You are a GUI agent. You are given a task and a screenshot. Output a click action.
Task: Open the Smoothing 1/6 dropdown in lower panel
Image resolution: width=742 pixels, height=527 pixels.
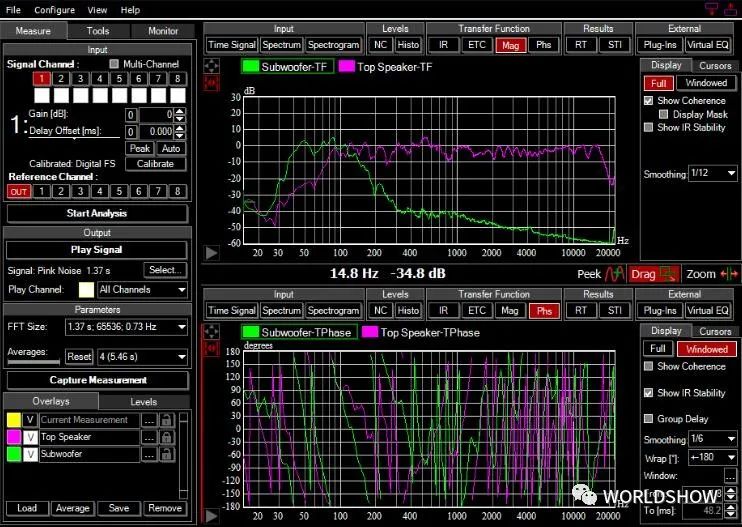713,439
